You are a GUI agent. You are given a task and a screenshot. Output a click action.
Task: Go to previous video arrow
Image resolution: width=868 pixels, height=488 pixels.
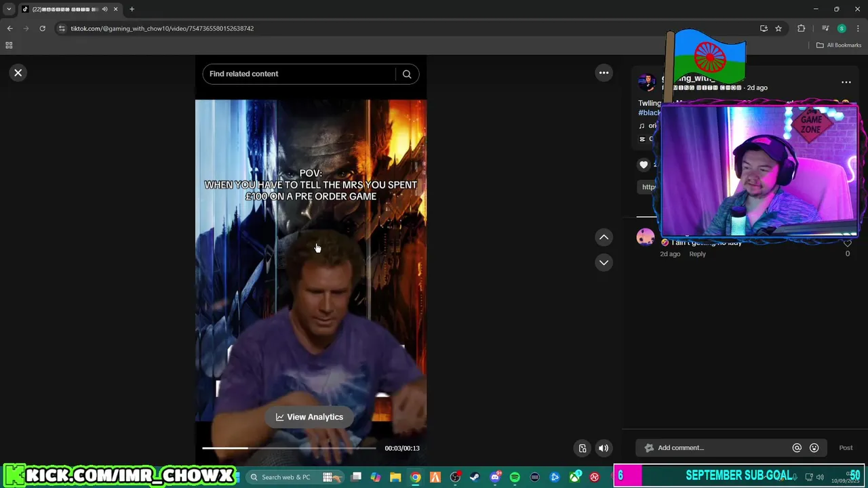[604, 237]
